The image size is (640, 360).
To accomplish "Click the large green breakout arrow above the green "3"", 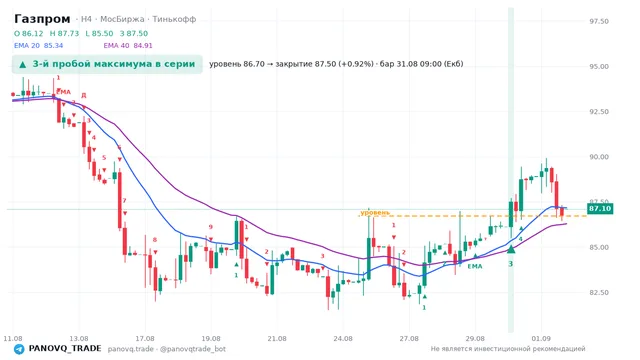I will pyautogui.click(x=511, y=249).
